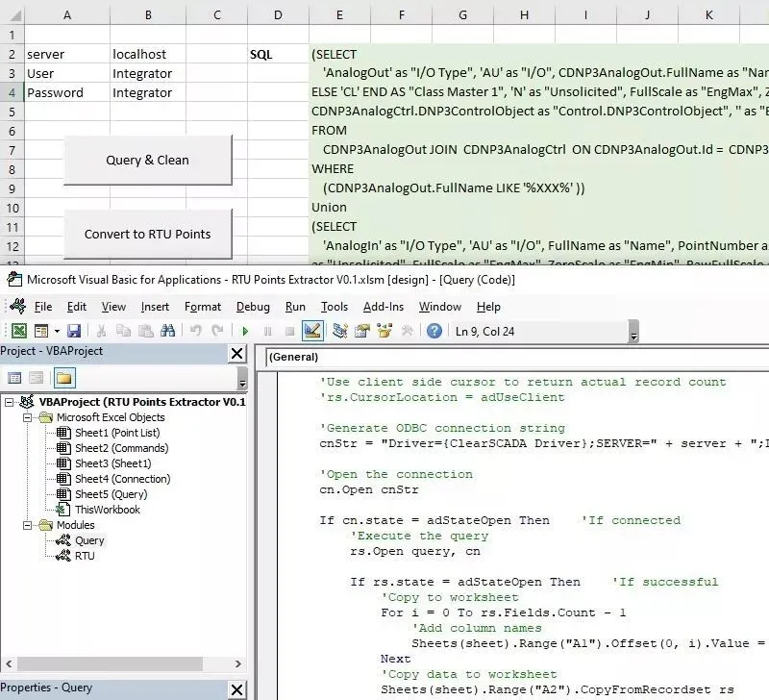Open Project Explorer toolbar icon
Image resolution: width=769 pixels, height=700 pixels.
coord(339,331)
